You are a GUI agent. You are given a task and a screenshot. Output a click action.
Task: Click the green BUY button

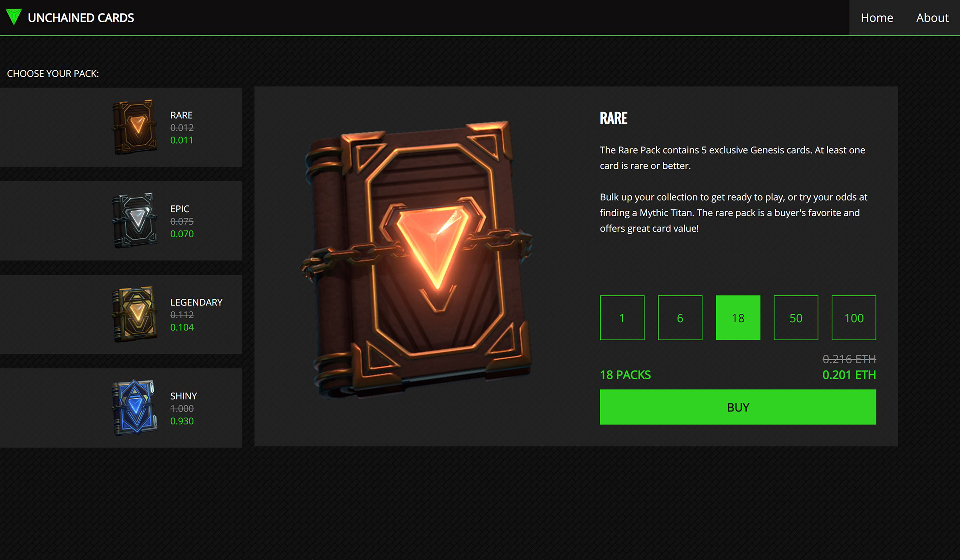738,407
